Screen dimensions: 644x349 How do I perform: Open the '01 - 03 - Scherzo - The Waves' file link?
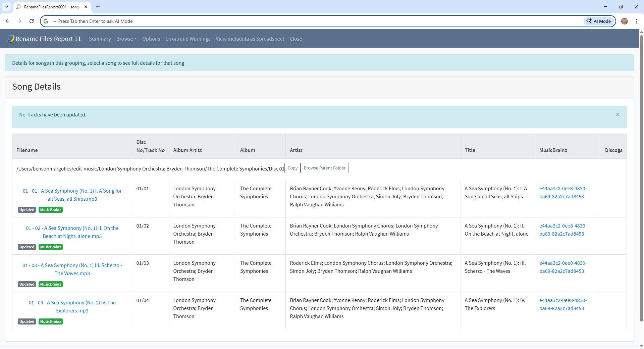[72, 269]
